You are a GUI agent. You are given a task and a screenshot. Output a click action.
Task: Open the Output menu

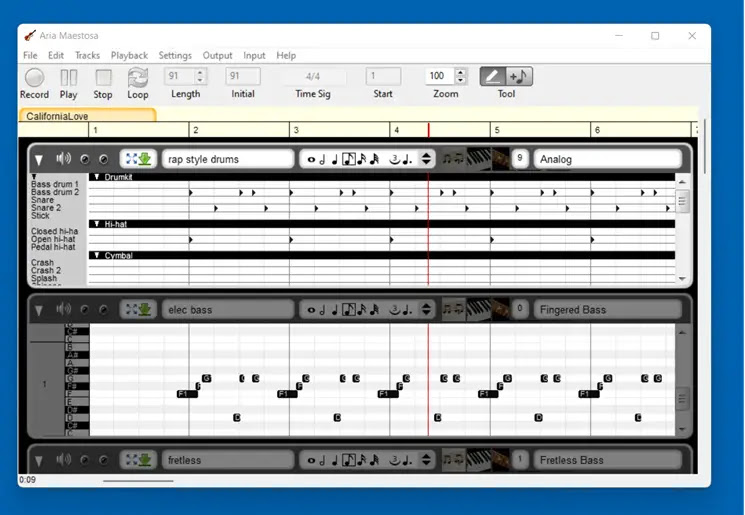[218, 55]
